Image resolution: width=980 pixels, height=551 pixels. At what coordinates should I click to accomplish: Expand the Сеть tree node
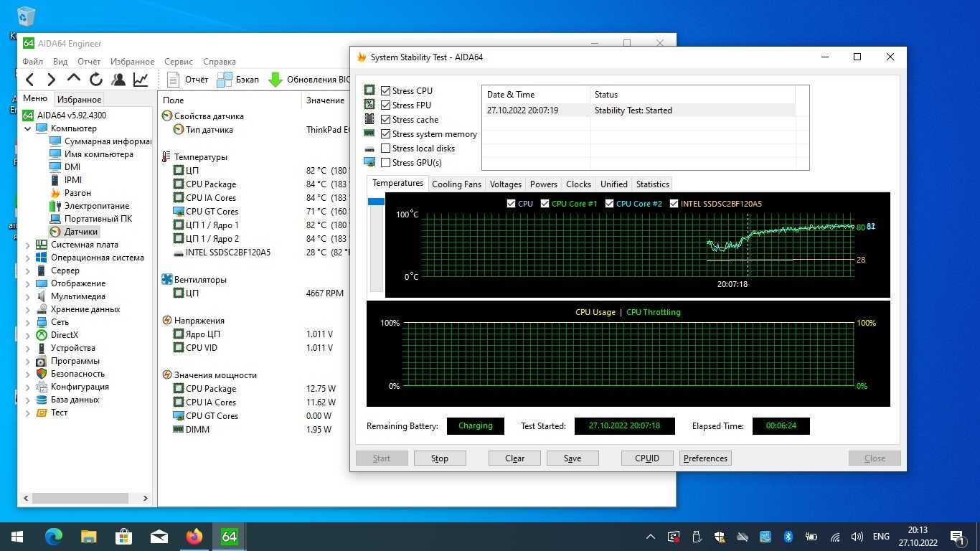click(28, 322)
